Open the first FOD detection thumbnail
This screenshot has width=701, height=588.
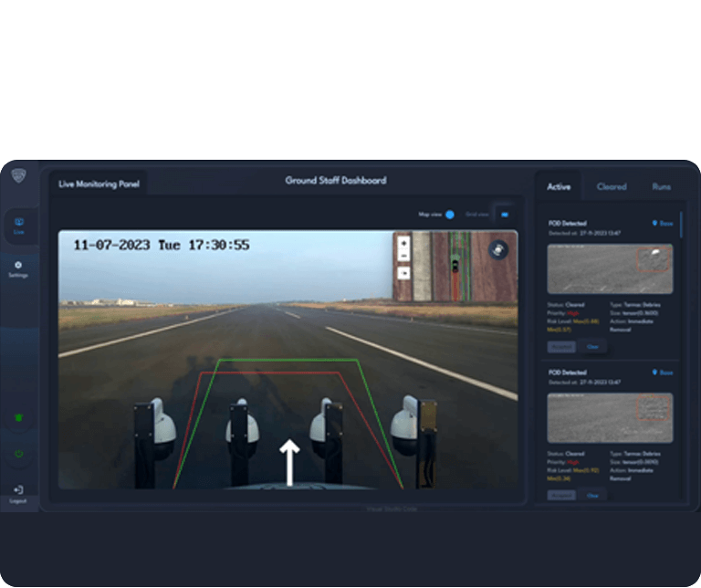click(x=610, y=268)
